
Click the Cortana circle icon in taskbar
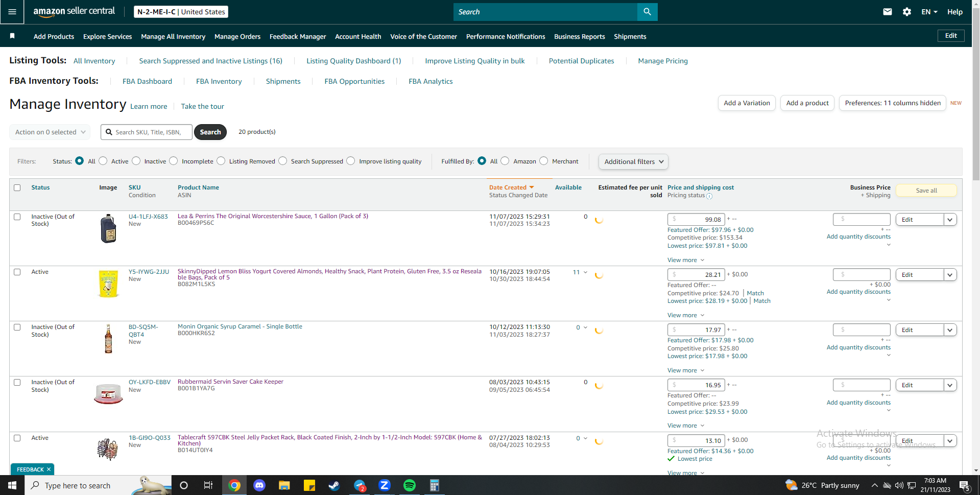184,485
